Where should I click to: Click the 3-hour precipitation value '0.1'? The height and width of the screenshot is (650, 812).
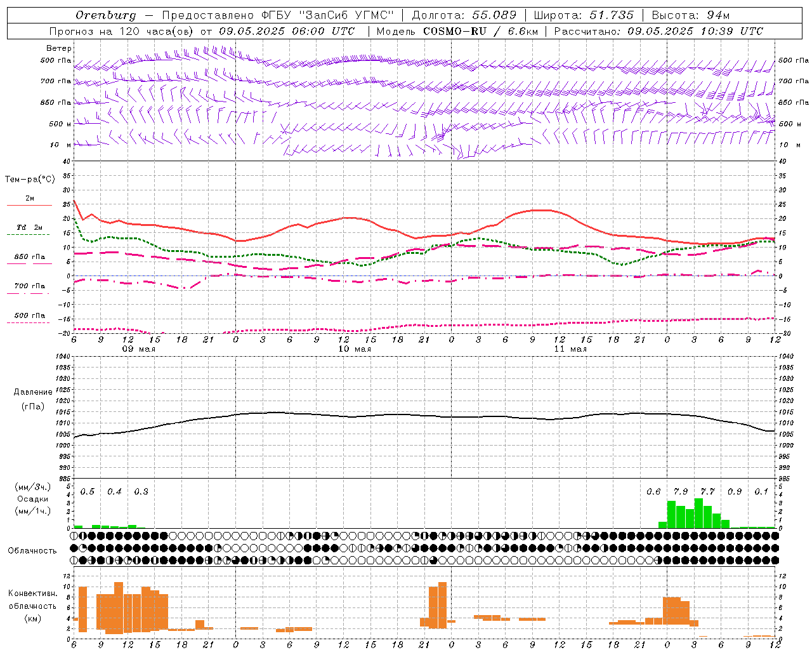[761, 492]
